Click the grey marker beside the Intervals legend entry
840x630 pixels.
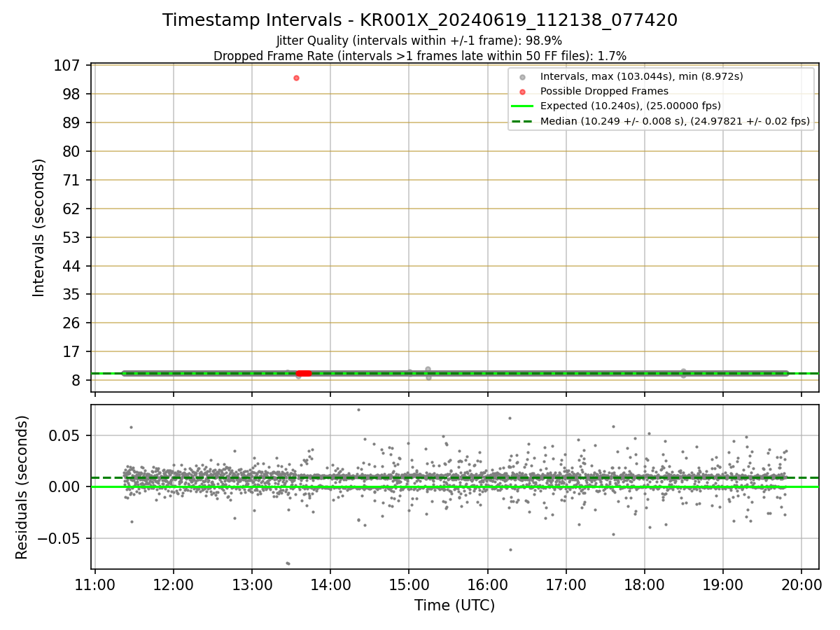coord(522,76)
